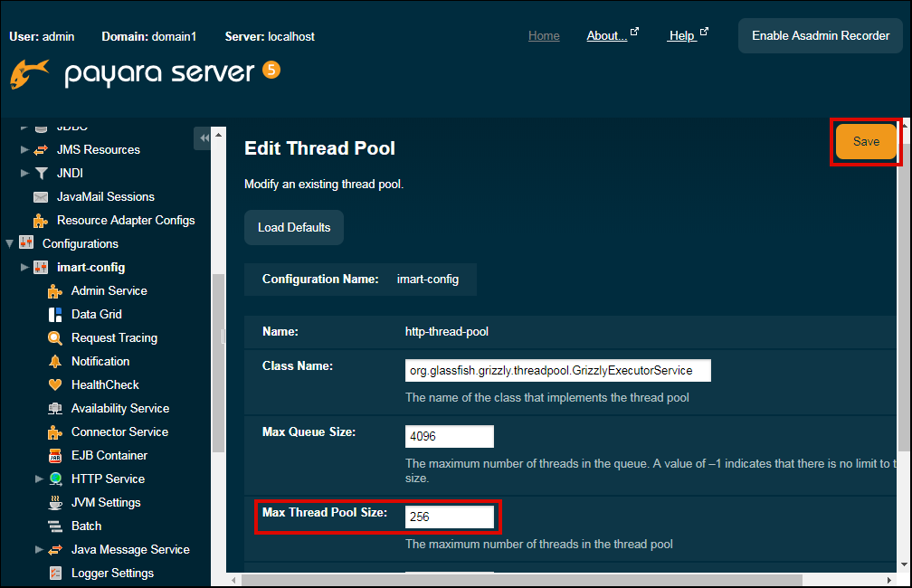The width and height of the screenshot is (912, 588).
Task: Click the Resource Adapter Configs puzzle icon
Action: [x=41, y=221]
